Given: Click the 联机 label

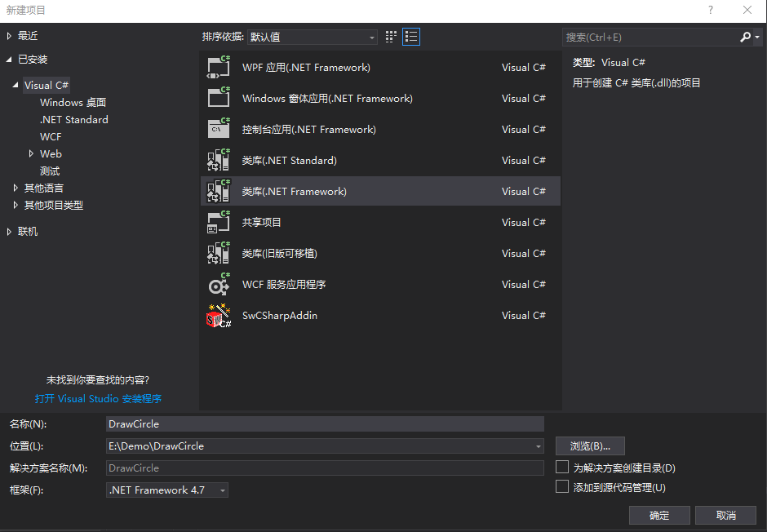Looking at the screenshot, I should 28,232.
